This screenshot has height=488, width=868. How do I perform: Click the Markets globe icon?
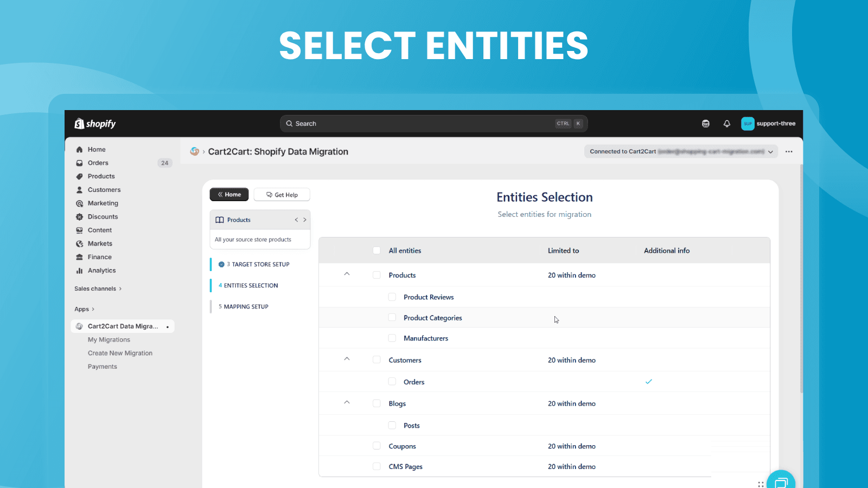click(x=79, y=243)
